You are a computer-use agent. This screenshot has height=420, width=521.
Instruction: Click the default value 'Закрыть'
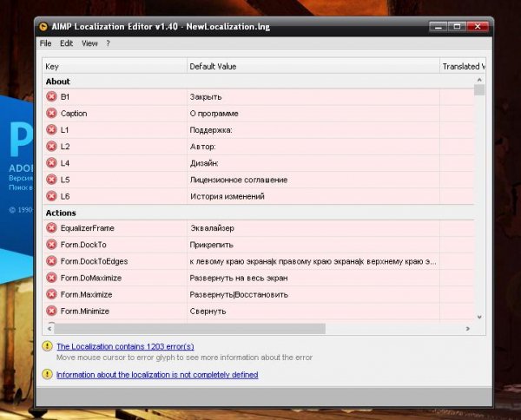click(x=206, y=97)
